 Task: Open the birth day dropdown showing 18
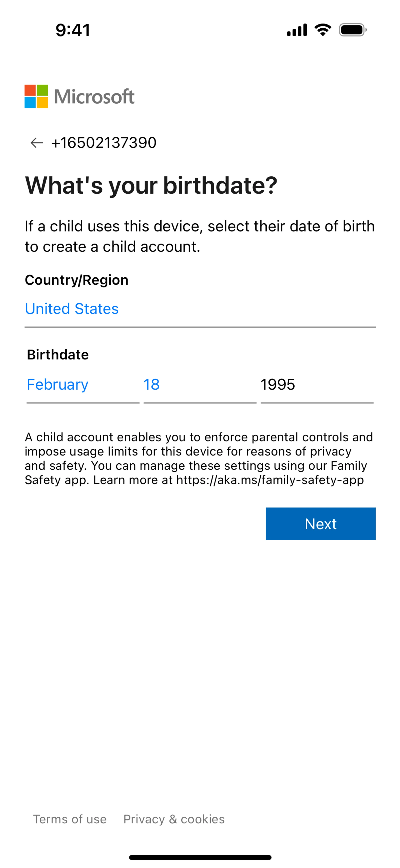[199, 384]
